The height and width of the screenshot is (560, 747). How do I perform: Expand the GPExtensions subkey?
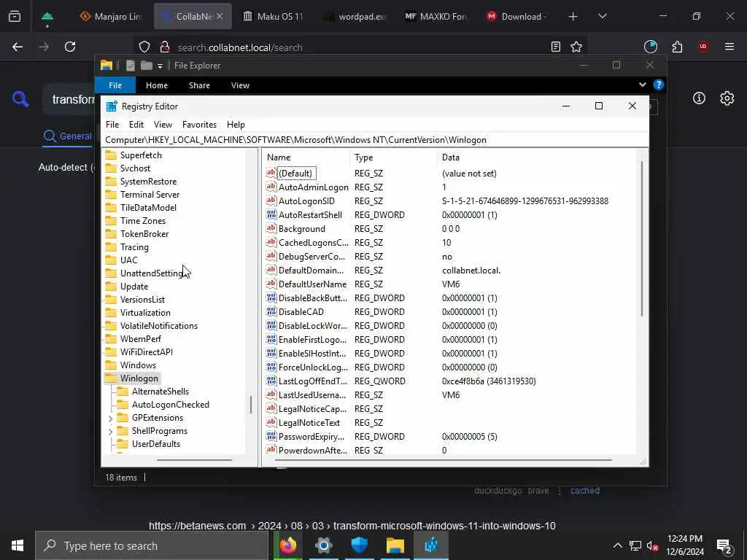click(111, 418)
